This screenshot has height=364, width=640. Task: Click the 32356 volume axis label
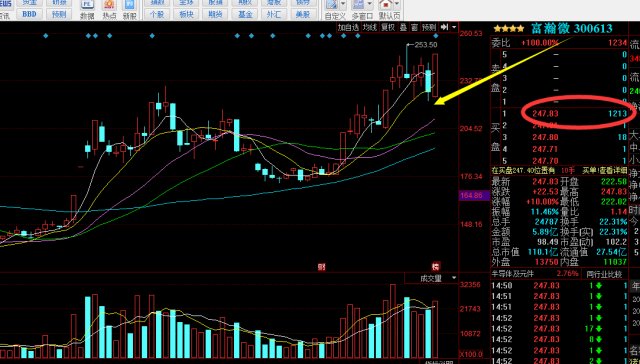(x=471, y=284)
